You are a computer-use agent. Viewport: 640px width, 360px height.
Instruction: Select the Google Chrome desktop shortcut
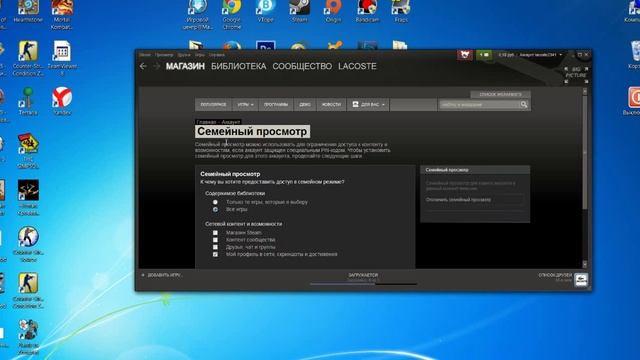point(231,15)
